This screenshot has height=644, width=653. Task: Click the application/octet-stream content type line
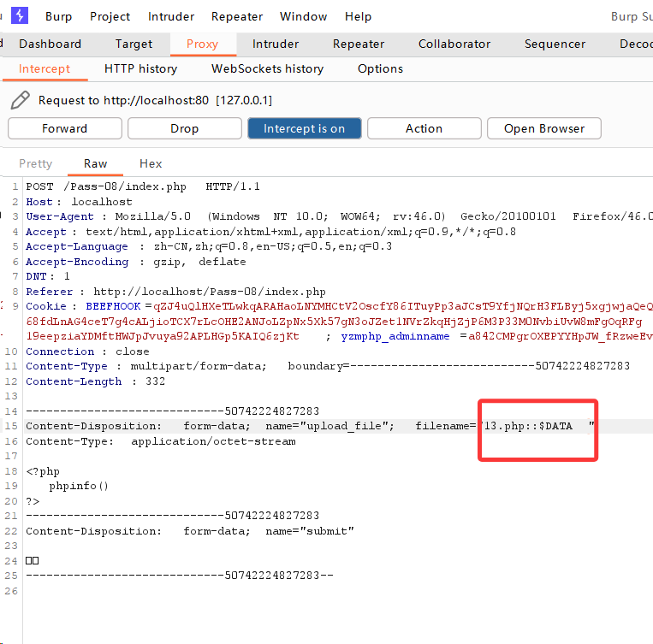coord(161,441)
